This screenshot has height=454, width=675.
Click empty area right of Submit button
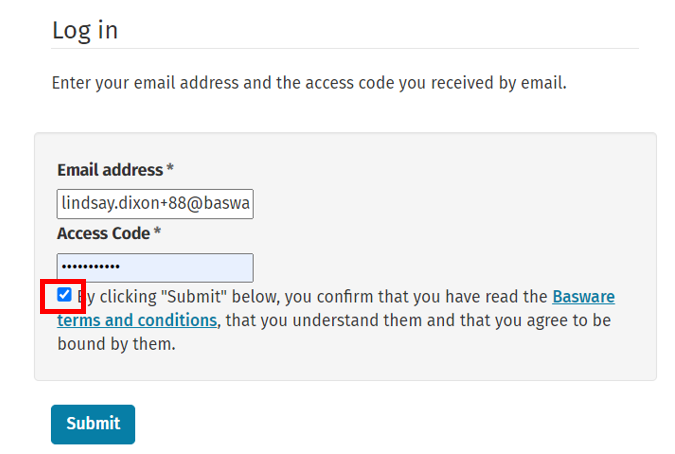(387, 424)
